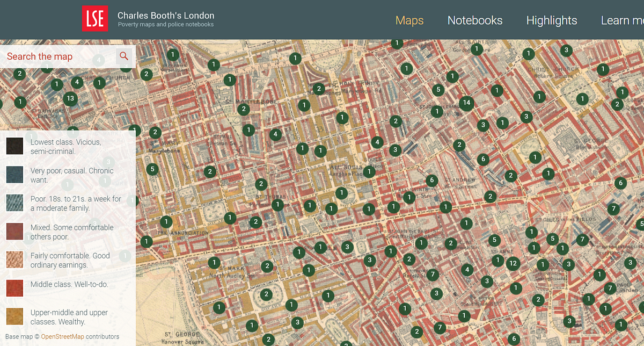Focus the Search the map field
The image size is (644, 346).
tap(58, 56)
